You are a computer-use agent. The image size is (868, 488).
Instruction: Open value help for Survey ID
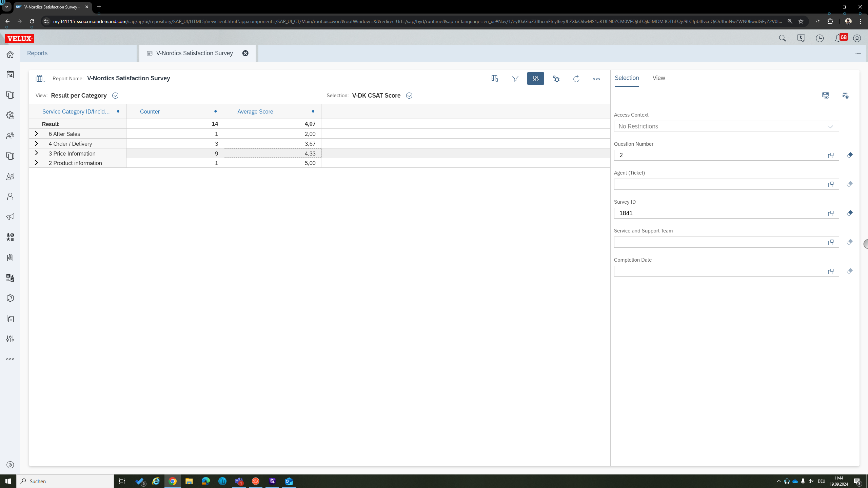831,213
